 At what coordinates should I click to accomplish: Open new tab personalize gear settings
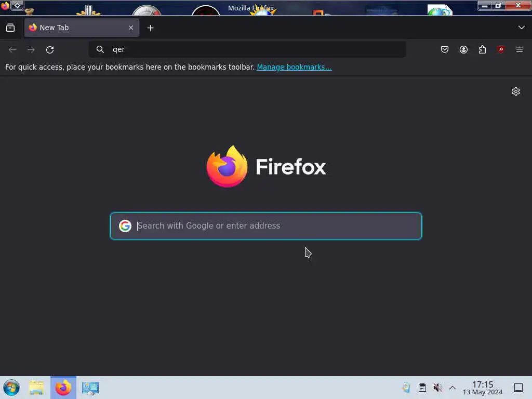516,91
